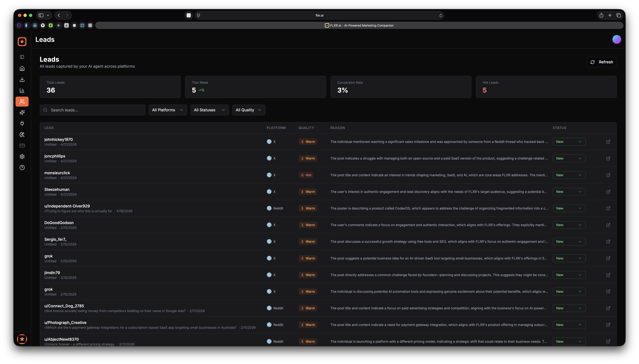
Task: Toggle the sidebar panel icon below logo
Action: click(22, 57)
